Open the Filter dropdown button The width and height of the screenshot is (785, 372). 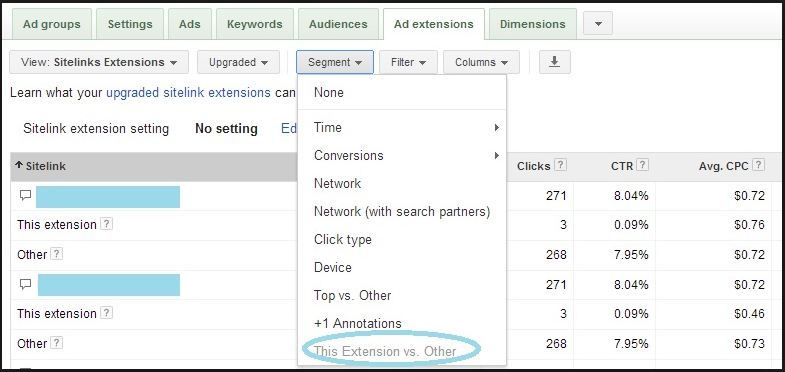tap(408, 62)
